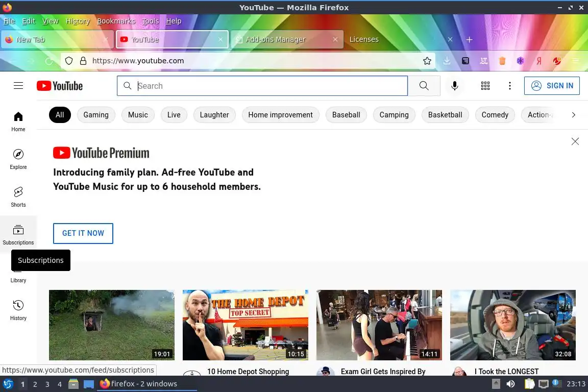Open the taskbar volume control

(x=510, y=384)
